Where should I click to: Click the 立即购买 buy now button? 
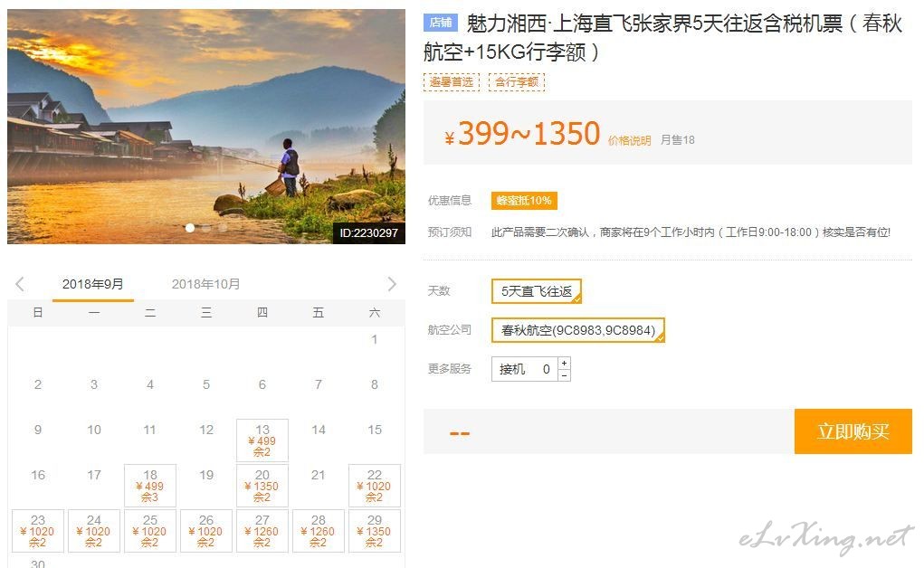click(x=853, y=431)
